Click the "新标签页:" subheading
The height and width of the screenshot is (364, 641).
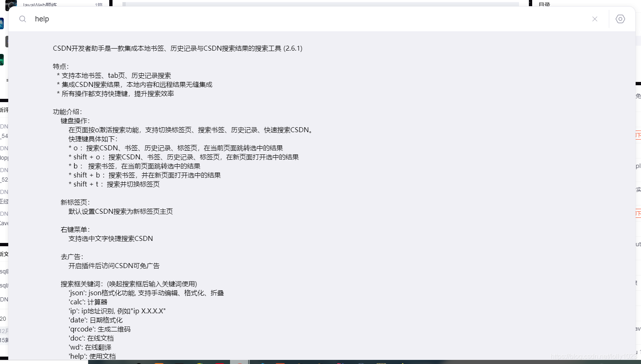75,203
